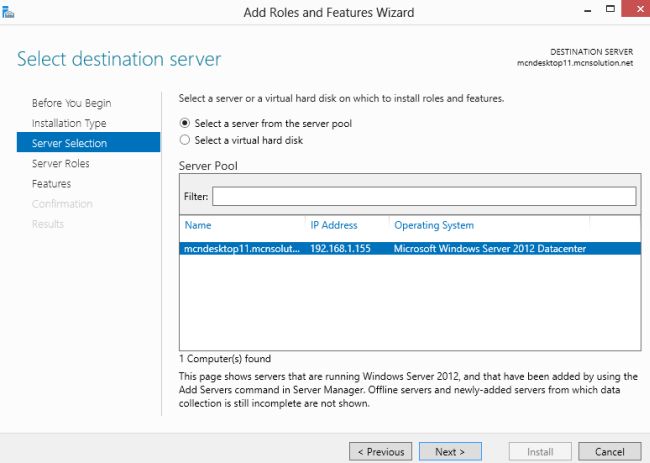Open the Features step in sidebar
This screenshot has width=650, height=463.
51,183
